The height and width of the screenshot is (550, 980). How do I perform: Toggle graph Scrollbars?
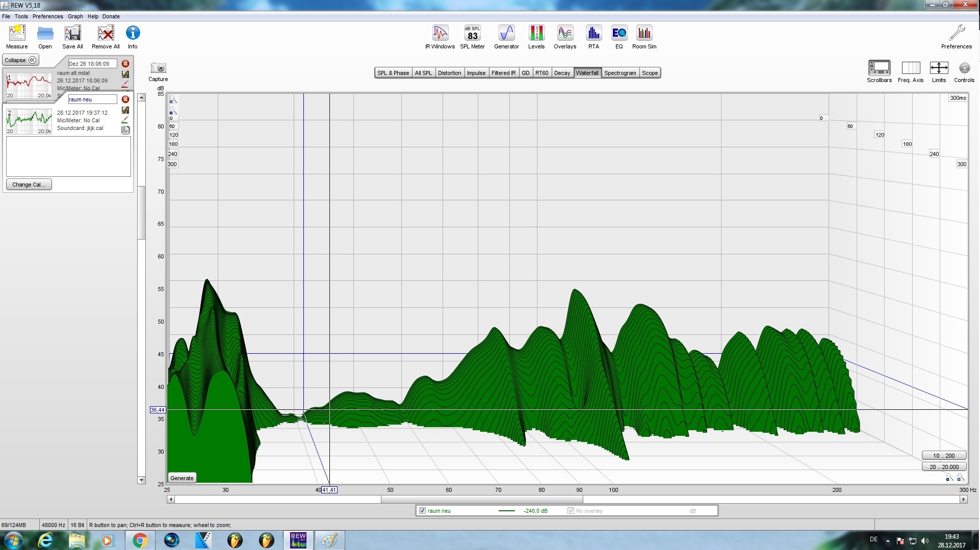point(880,68)
